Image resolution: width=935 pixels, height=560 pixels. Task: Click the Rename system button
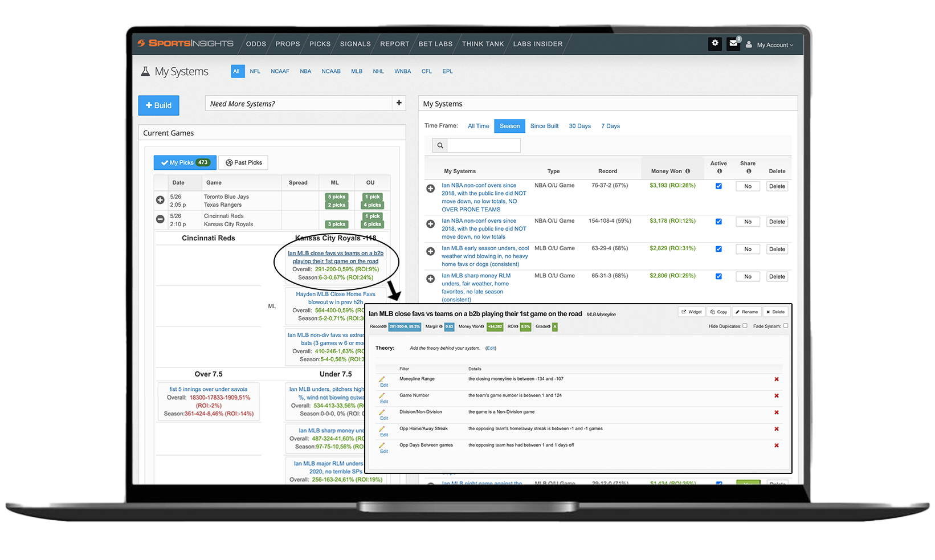[x=746, y=312]
